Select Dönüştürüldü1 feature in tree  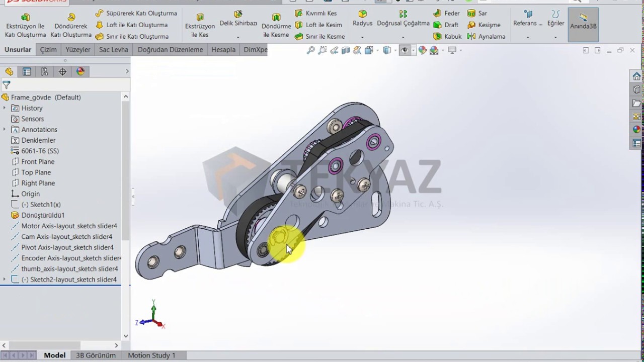tap(43, 215)
